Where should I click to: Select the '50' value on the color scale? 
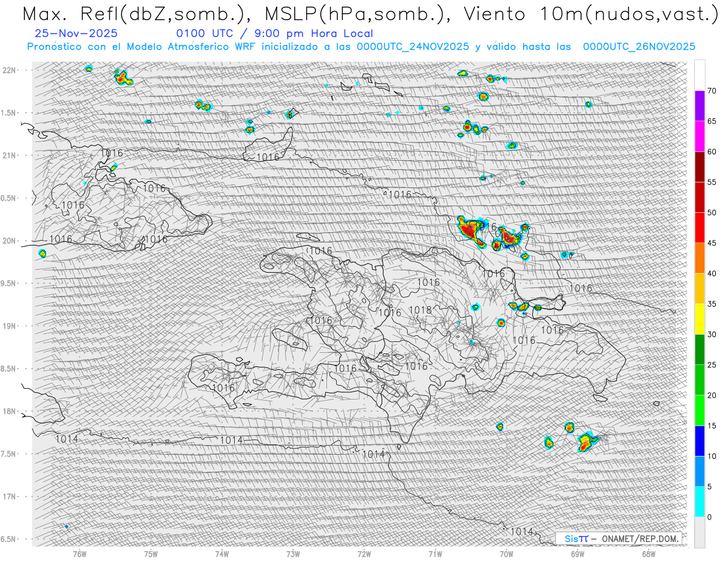coord(712,213)
